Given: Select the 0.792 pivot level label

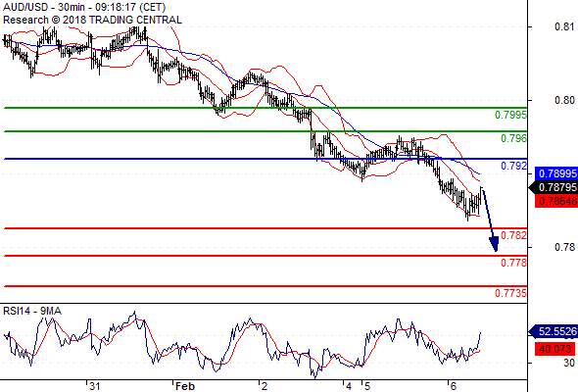Looking at the screenshot, I should click(513, 166).
